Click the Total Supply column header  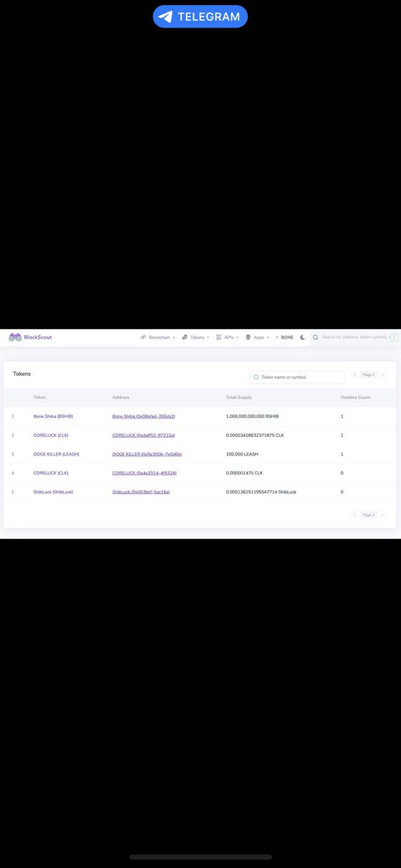tap(240, 397)
